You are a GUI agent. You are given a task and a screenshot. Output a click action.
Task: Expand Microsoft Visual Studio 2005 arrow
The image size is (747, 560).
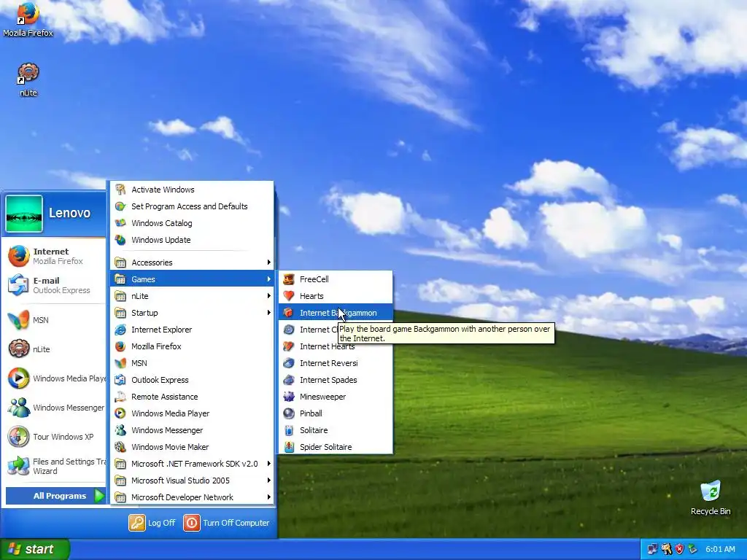click(268, 481)
